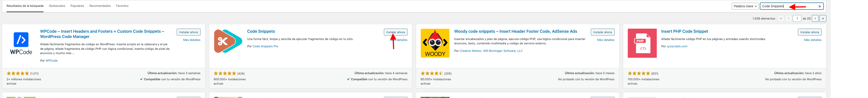
Task: Click the current page number field
Action: pos(797,19)
